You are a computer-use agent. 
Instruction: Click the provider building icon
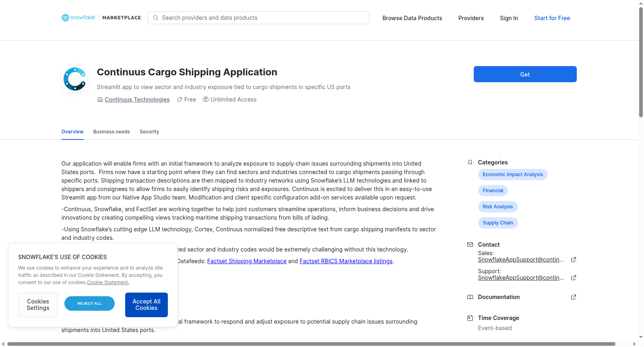click(x=100, y=100)
